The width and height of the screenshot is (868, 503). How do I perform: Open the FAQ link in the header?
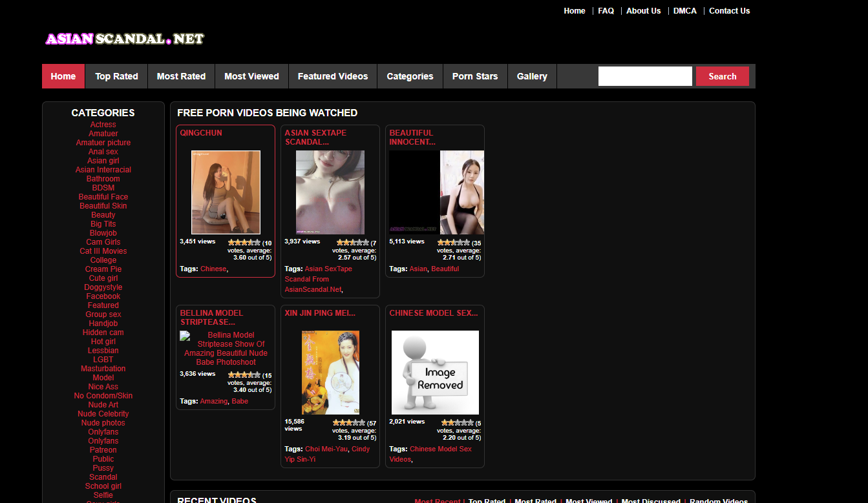click(x=606, y=11)
